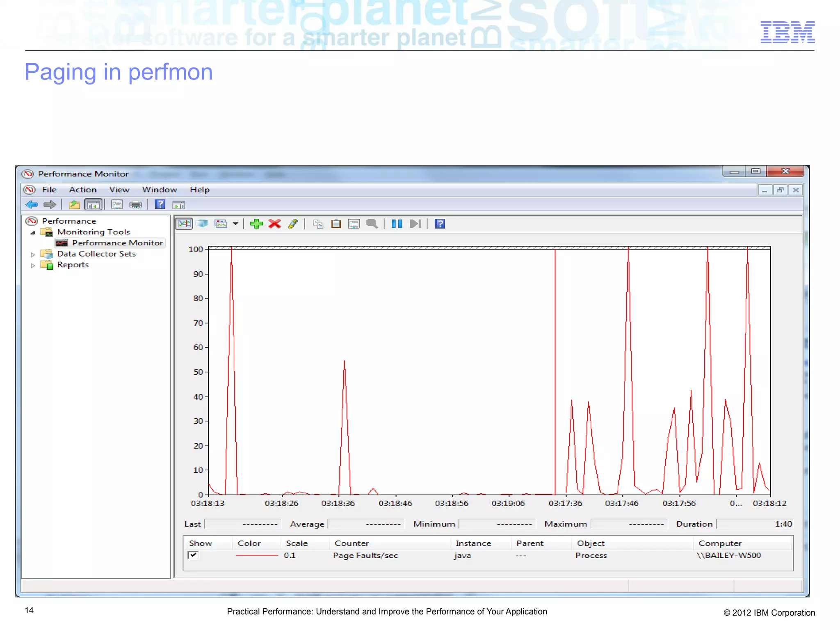Click Update Data step-forward button
The height and width of the screenshot is (630, 840).
[415, 224]
